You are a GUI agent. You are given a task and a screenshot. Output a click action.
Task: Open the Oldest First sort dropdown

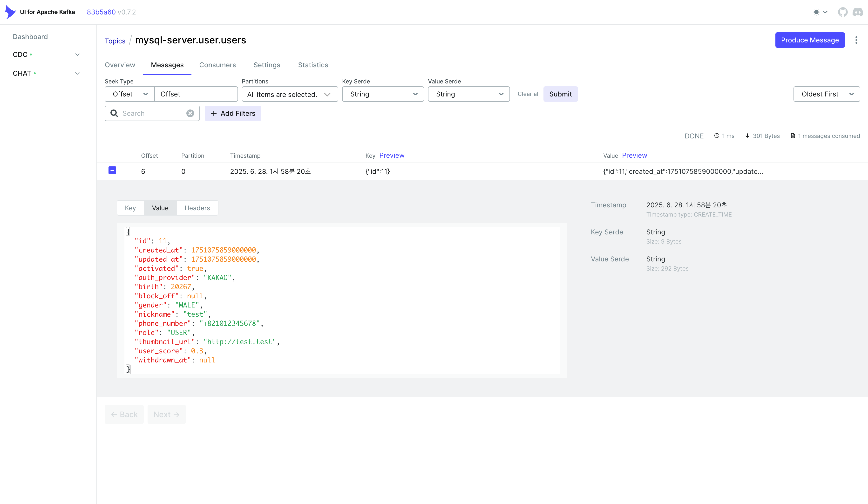click(826, 94)
